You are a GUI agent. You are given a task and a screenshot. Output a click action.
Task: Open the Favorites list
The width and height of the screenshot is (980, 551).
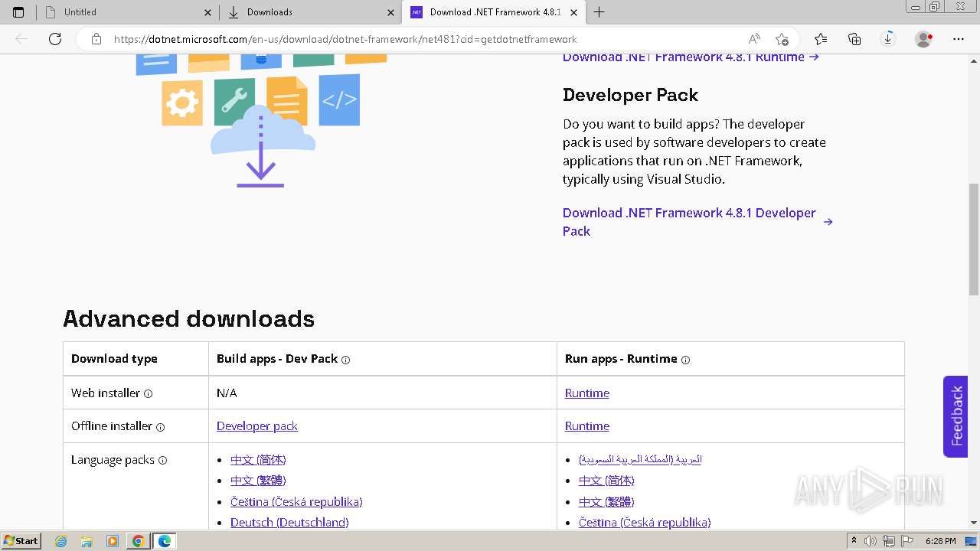(821, 39)
